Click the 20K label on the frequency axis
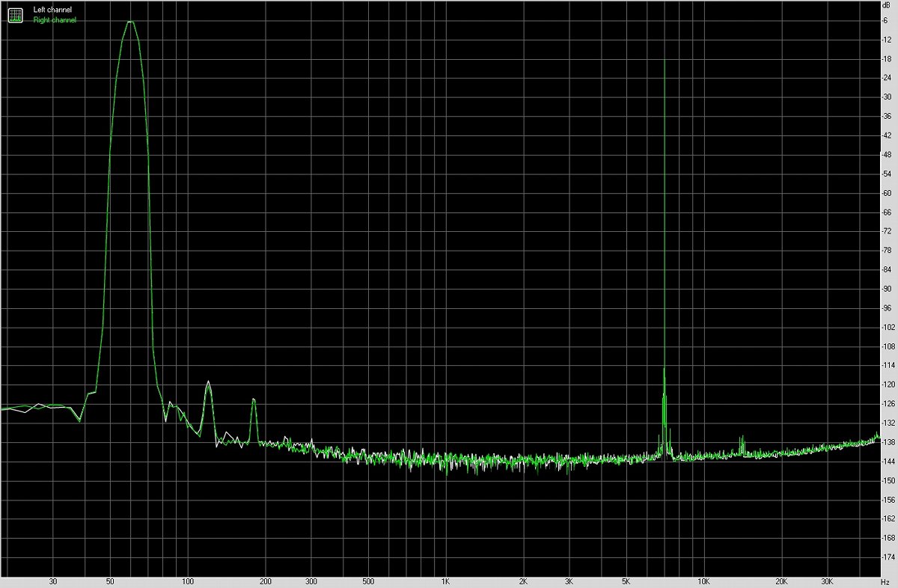 (781, 581)
